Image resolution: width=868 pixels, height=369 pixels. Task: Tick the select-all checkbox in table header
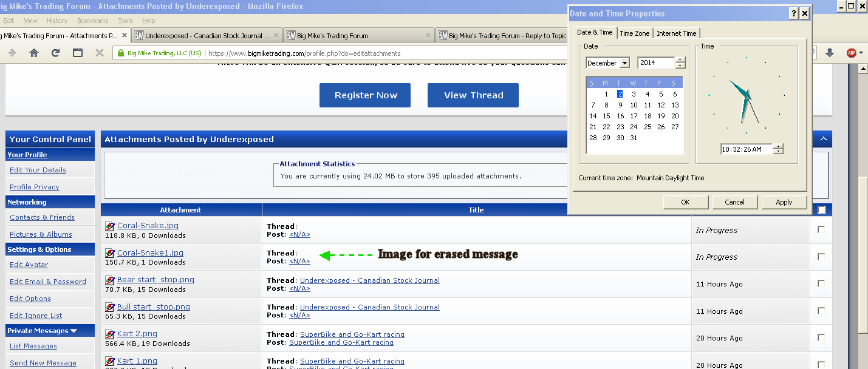point(821,210)
